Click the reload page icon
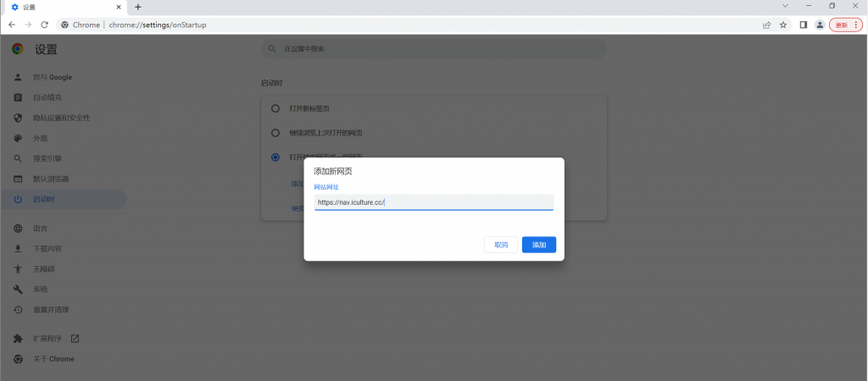This screenshot has height=381, width=868. pyautogui.click(x=44, y=25)
